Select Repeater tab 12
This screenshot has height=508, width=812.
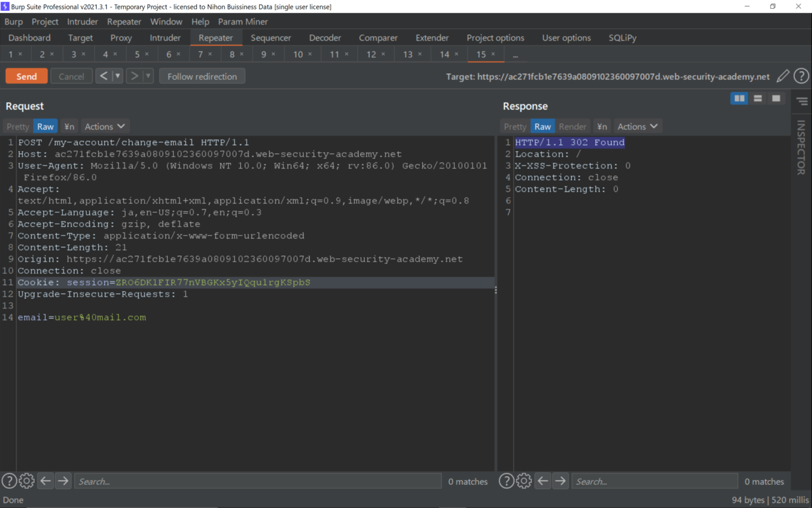click(371, 54)
